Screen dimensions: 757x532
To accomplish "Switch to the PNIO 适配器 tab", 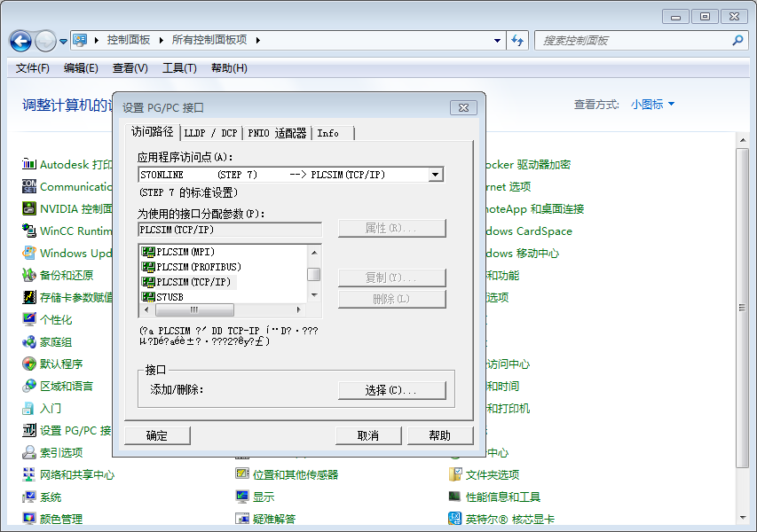I will pos(277,133).
